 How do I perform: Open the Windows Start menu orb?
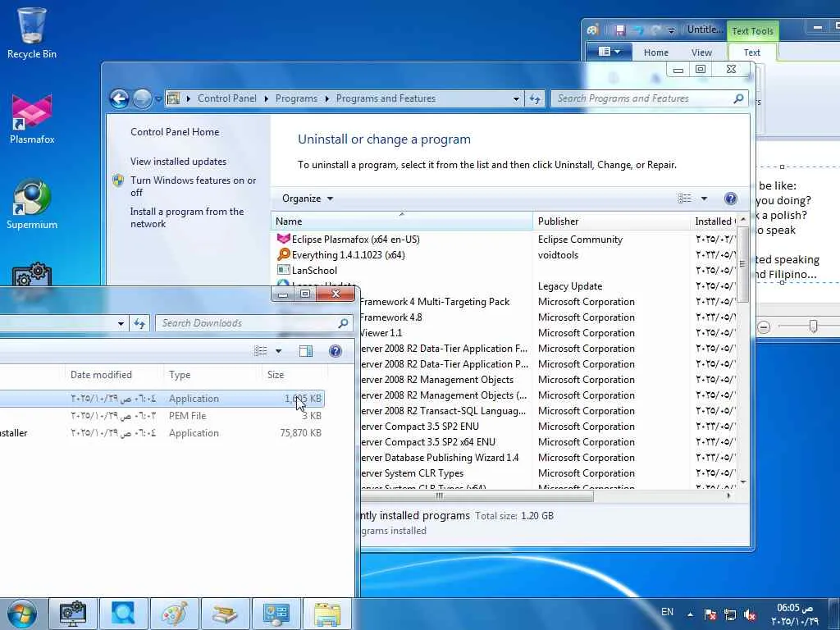pos(22,614)
